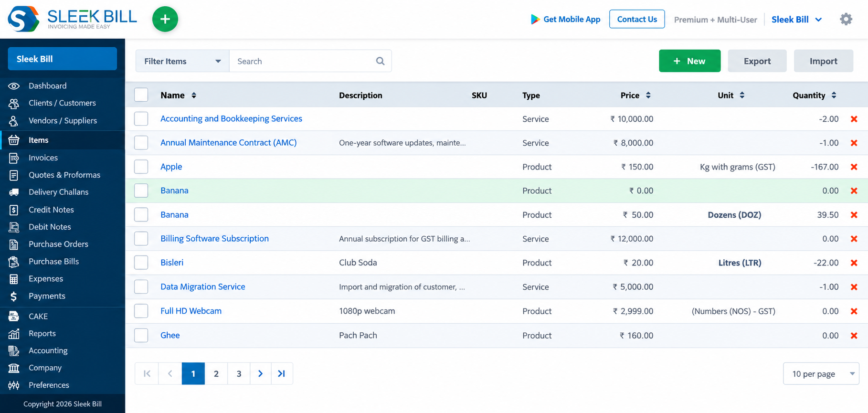Delete the Apple item with red X
The image size is (868, 413).
[x=854, y=167]
